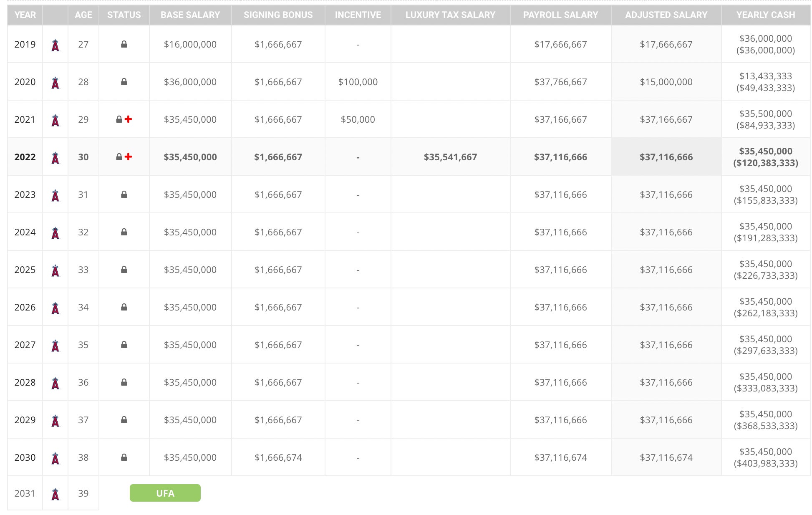Click the SIGNING BONUS column header
The height and width of the screenshot is (515, 812).
point(278,15)
